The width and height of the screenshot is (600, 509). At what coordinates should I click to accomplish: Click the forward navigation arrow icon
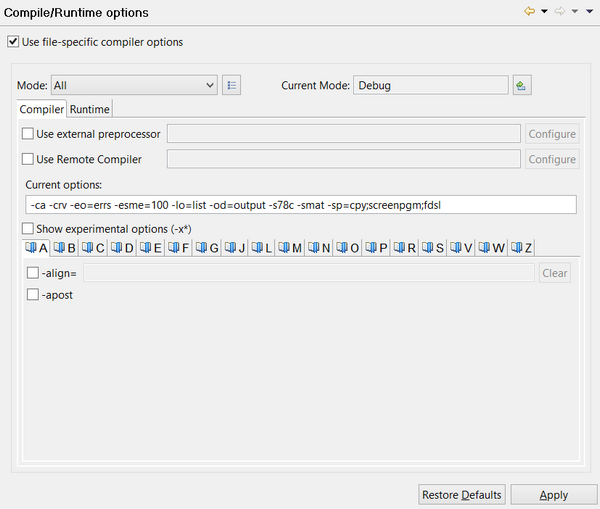click(559, 12)
